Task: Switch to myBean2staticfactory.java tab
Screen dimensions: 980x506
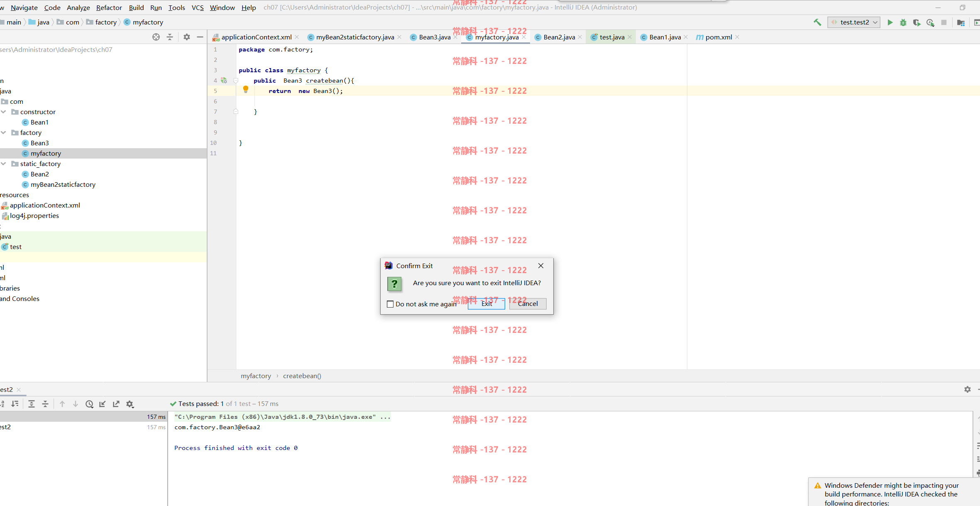Action: click(355, 37)
